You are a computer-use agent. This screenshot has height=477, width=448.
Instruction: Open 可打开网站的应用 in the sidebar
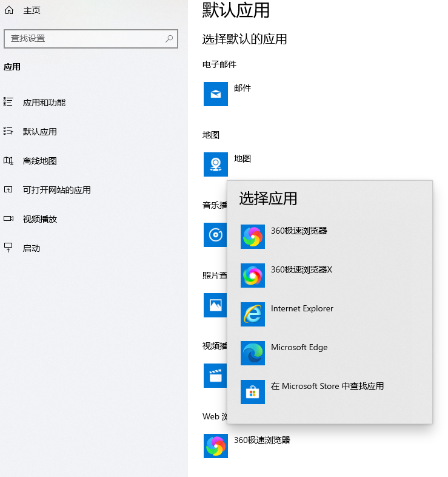57,190
